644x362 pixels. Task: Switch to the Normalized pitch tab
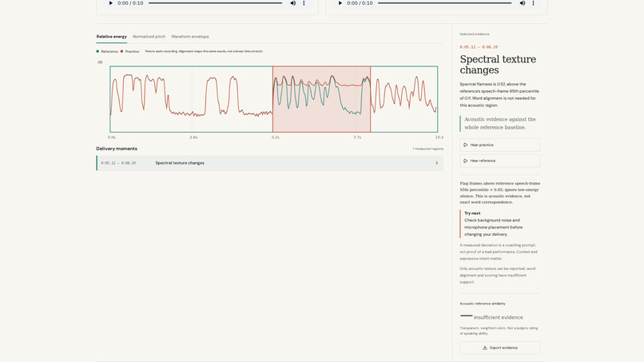(149, 37)
